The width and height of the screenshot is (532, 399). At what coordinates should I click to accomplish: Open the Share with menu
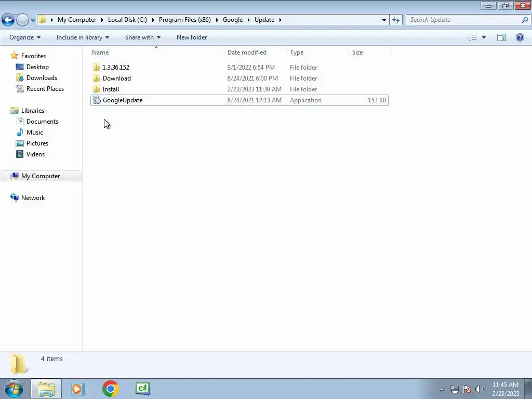point(143,37)
